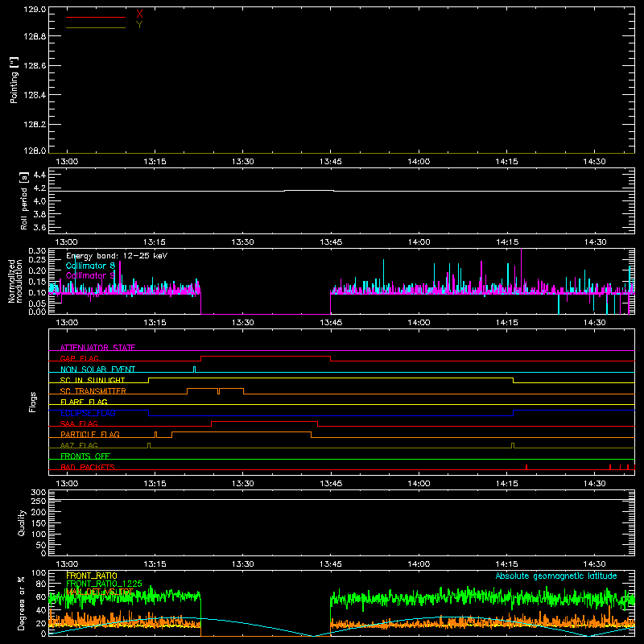The image size is (644, 644).
Task: Click the 13:00 label below the pointing panel
Action: tap(67, 162)
